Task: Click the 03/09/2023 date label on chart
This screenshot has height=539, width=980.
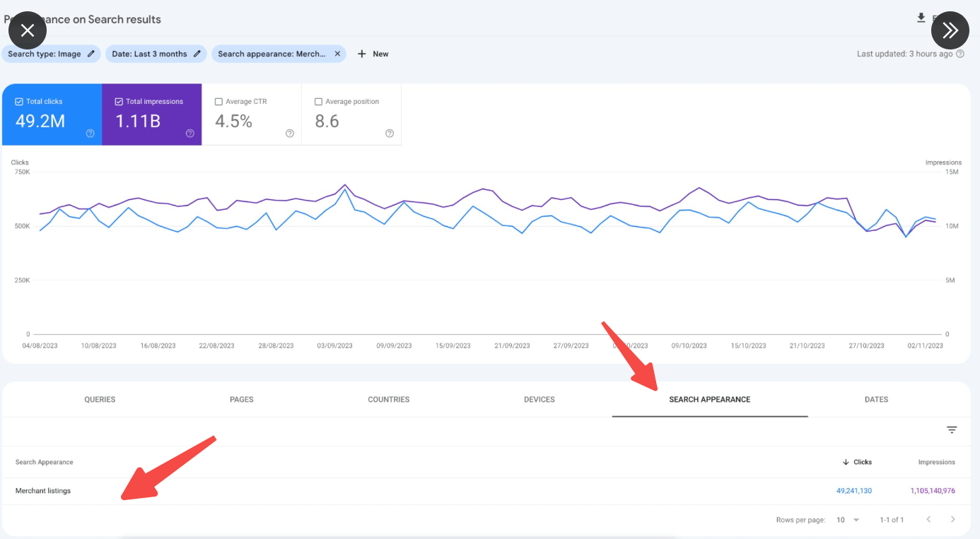Action: [334, 346]
